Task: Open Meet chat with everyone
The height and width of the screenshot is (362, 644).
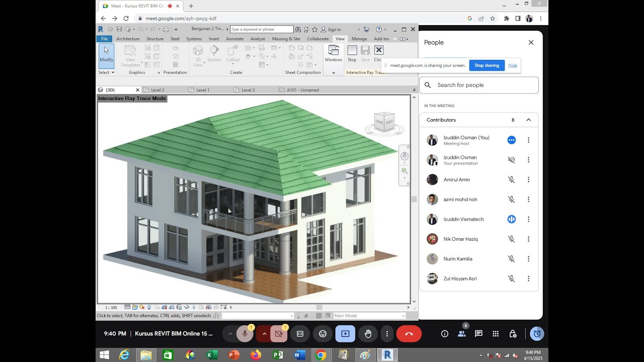Action: coord(478,333)
